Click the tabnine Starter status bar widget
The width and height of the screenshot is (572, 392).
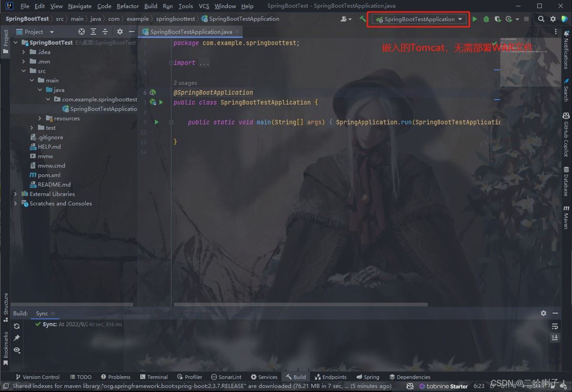(x=443, y=386)
